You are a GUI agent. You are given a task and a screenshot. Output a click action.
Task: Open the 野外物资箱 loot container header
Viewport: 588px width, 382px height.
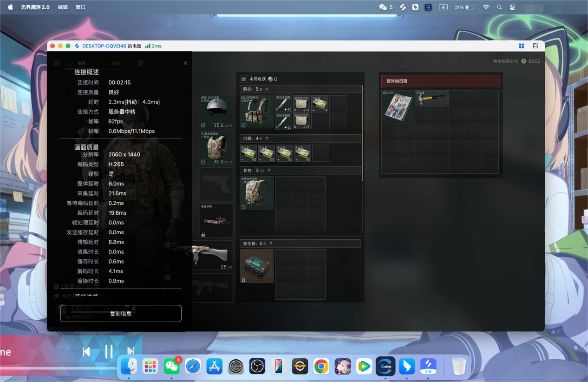click(x=440, y=81)
